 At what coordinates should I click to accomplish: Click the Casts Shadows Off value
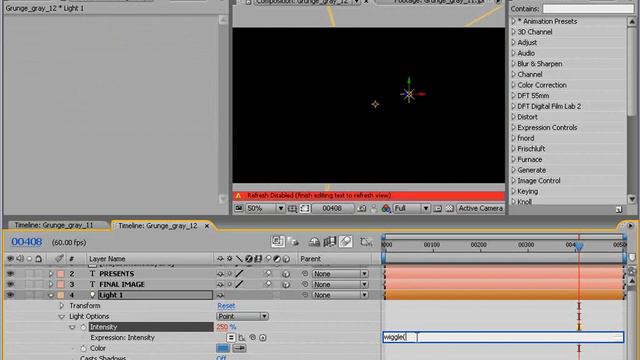[x=221, y=358]
